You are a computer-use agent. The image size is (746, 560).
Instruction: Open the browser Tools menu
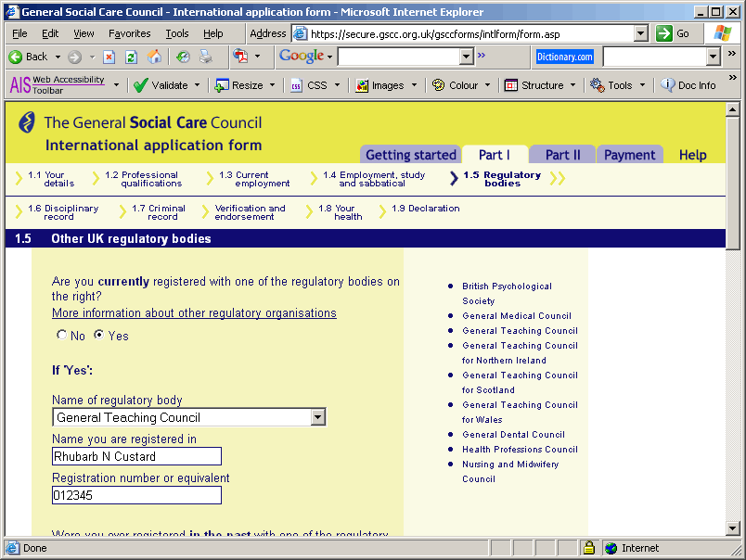click(177, 33)
